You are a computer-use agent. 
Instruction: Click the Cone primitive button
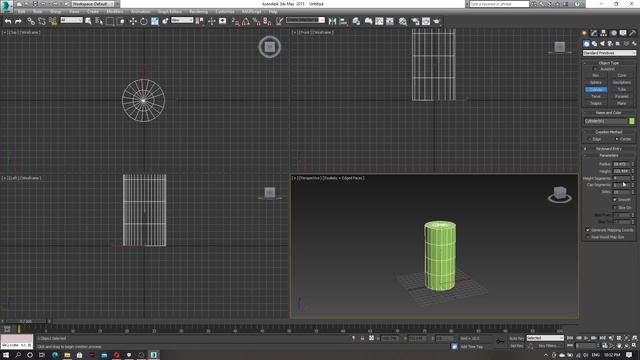[622, 76]
